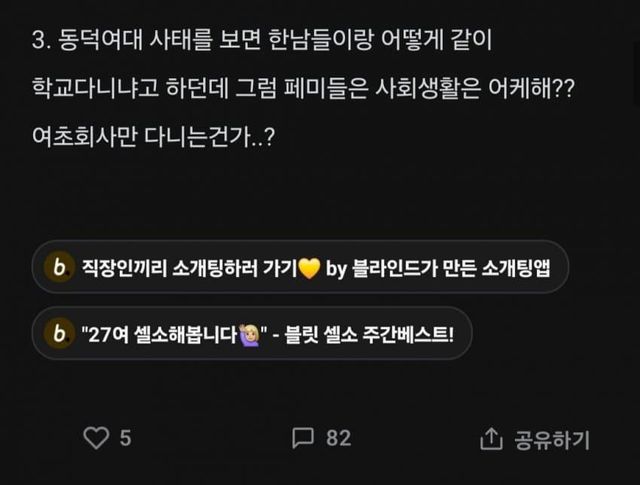Click "블릿 셀소 주간베스트!" text

[x=369, y=334]
